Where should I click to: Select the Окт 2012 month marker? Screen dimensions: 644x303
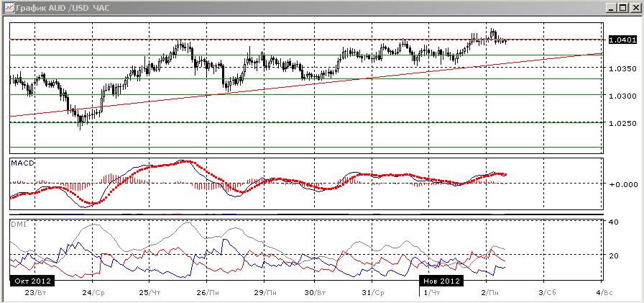click(32, 281)
